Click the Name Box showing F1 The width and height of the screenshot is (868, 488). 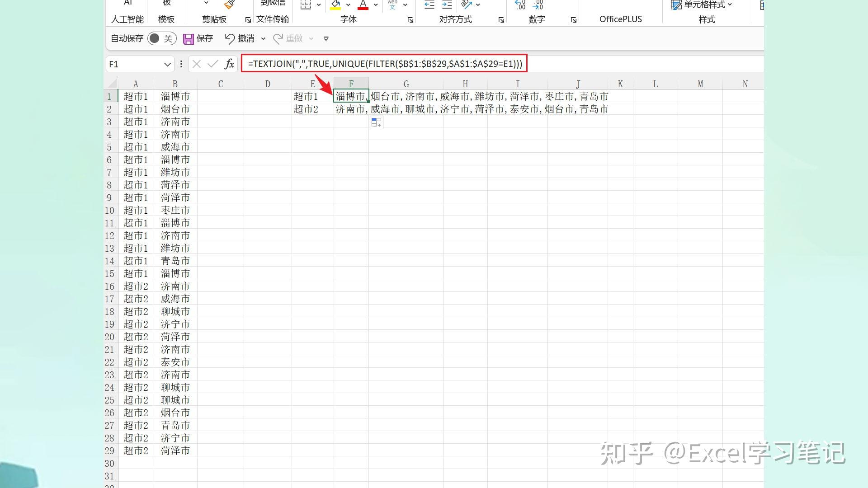(x=134, y=64)
